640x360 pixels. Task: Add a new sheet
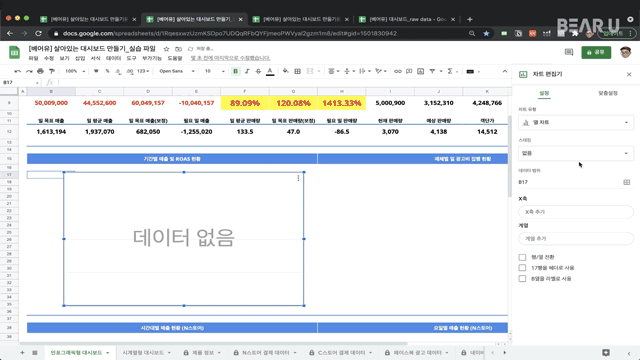22,353
